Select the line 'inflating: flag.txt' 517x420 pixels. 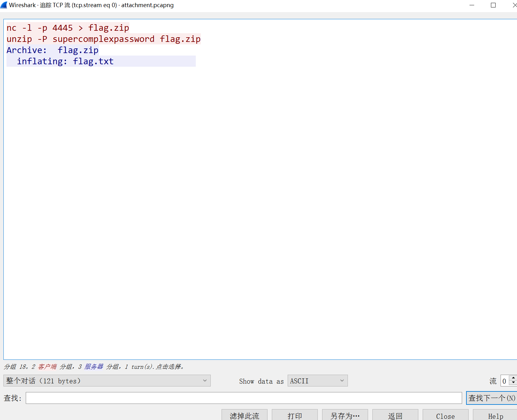tap(65, 61)
